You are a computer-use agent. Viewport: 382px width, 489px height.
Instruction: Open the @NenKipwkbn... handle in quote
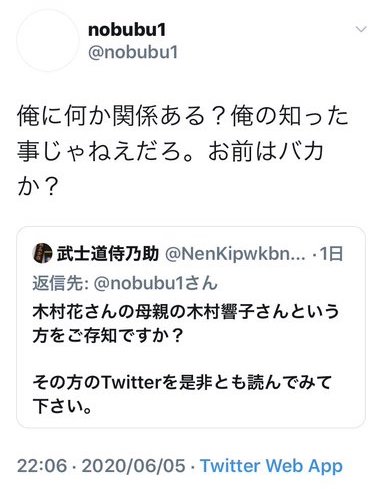tap(235, 254)
